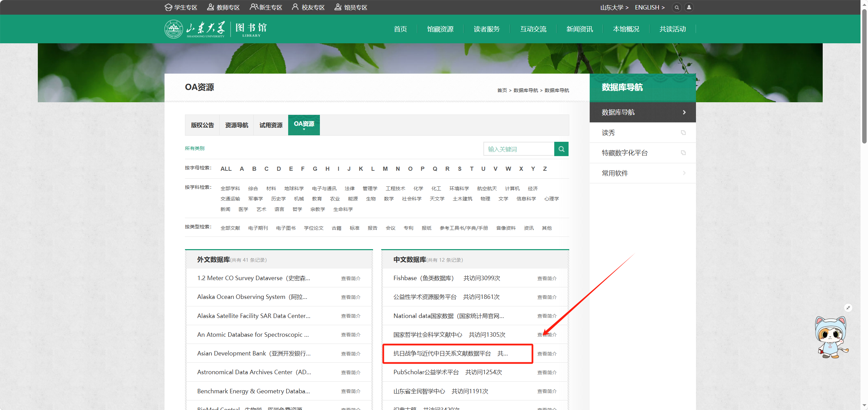Screen dimensions: 868x410
Task: Click the green keyword search magnifier button
Action: click(561, 149)
